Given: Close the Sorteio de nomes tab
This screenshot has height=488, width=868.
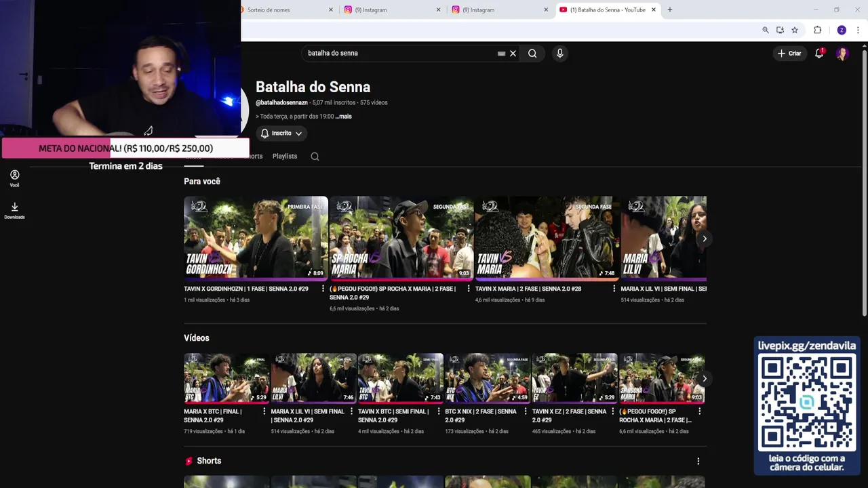Looking at the screenshot, I should click(331, 9).
